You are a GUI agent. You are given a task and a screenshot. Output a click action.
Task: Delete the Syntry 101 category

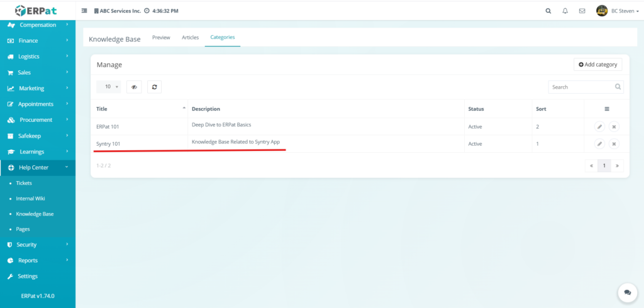click(x=614, y=144)
